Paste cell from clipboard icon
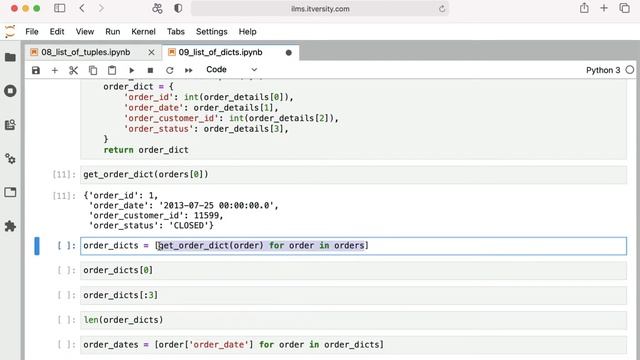Image resolution: width=640 pixels, height=360 pixels. point(112,70)
